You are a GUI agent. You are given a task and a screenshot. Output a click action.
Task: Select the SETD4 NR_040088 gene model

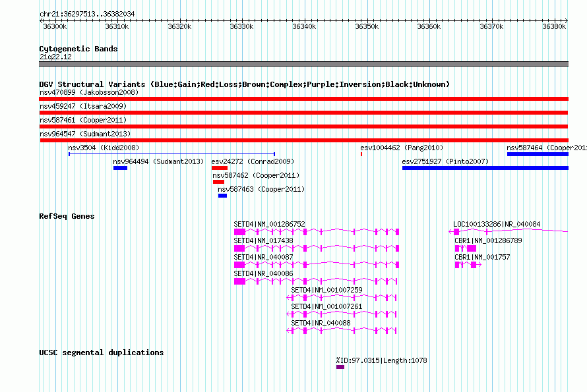[342, 331]
